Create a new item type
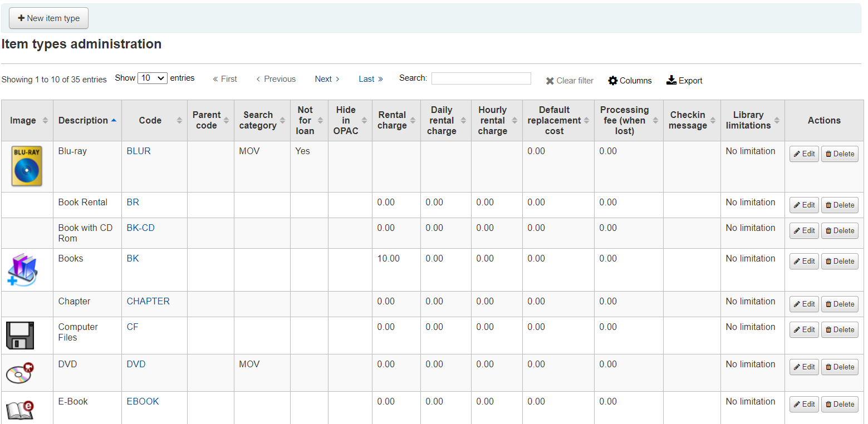Viewport: 868px width, 424px height. (x=48, y=18)
